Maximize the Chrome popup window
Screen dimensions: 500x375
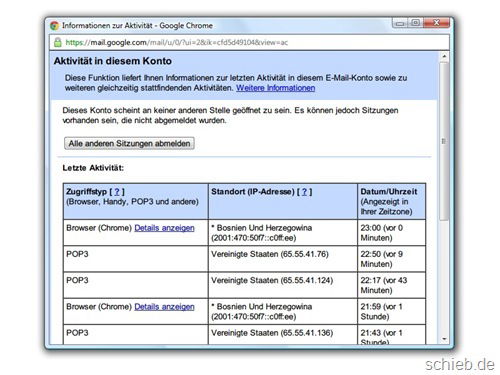click(x=415, y=23)
